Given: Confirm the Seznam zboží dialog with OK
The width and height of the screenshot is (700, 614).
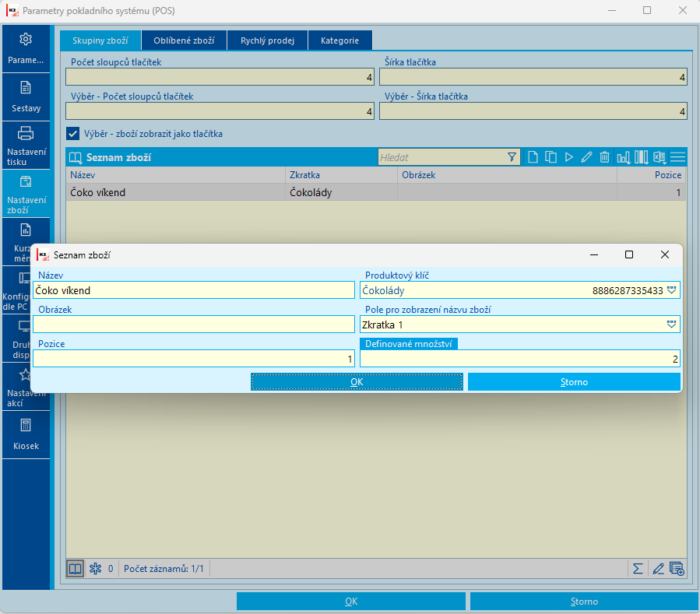Looking at the screenshot, I should click(357, 382).
